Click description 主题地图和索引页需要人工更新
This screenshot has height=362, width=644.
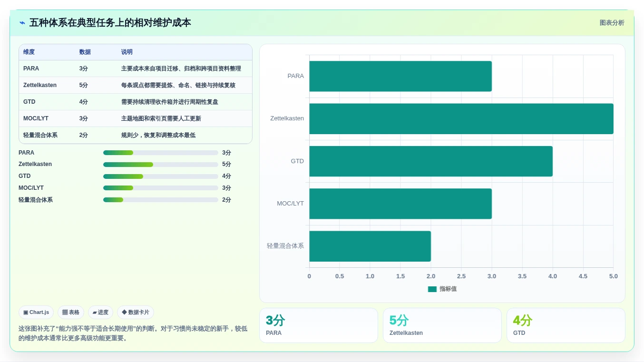[161, 118]
